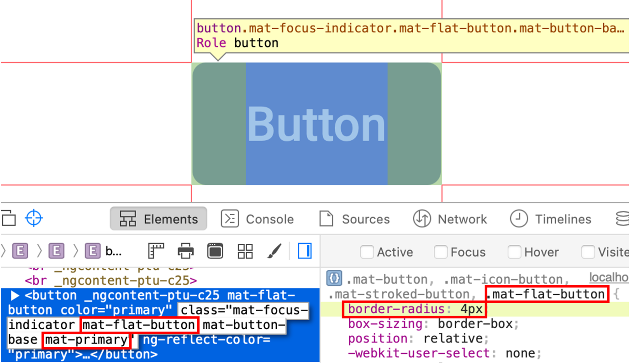Toggle the details sidebar panel icon

305,251
